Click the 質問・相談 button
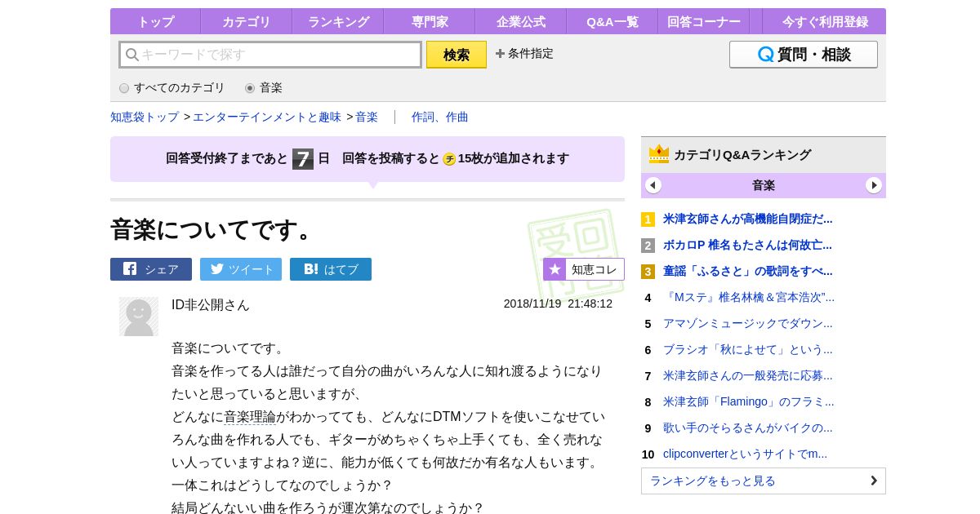 click(804, 55)
